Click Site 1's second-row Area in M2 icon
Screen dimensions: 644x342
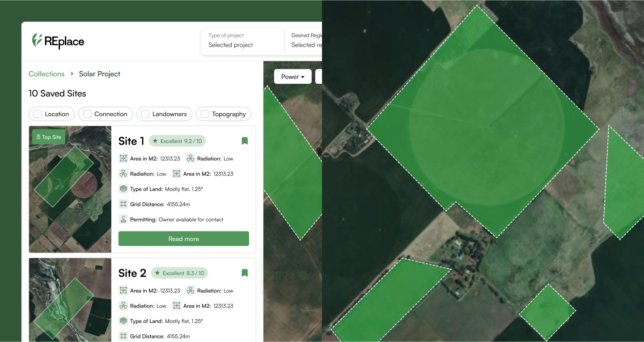[x=177, y=174]
